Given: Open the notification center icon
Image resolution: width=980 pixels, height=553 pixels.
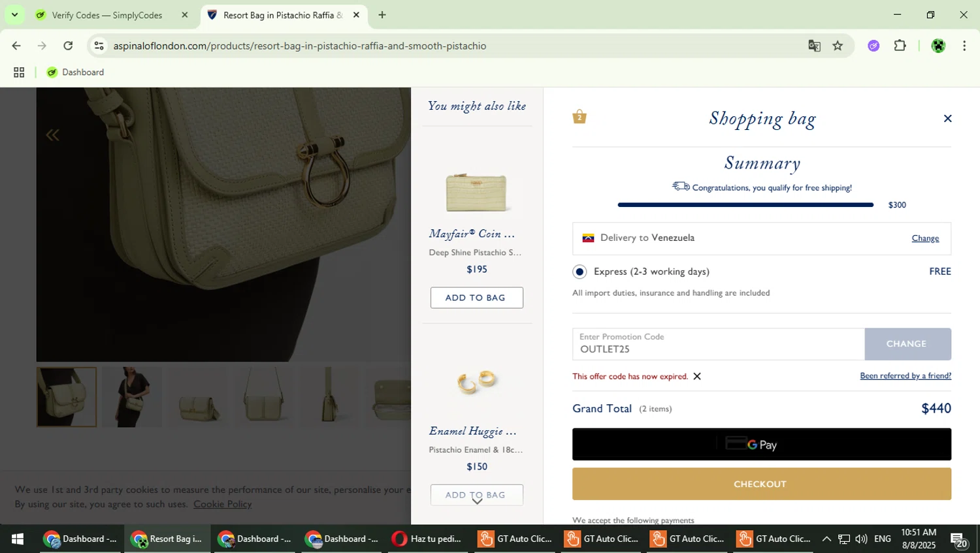Looking at the screenshot, I should coord(958,540).
